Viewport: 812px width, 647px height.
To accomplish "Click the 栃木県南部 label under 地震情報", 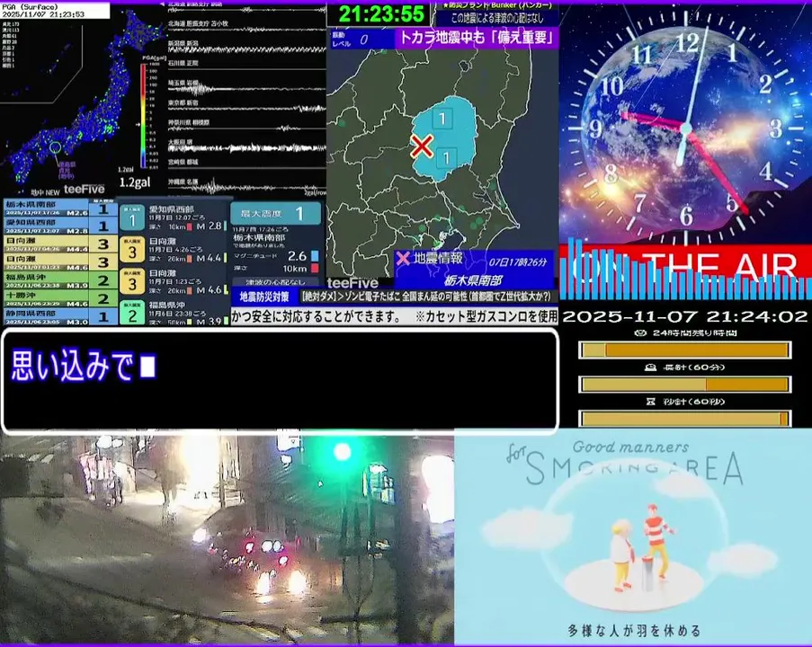I will pos(473,280).
